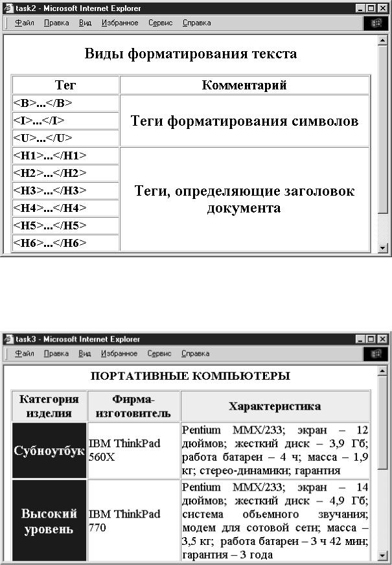
Task: Open Справка menu in task3 window
Action: click(x=195, y=354)
